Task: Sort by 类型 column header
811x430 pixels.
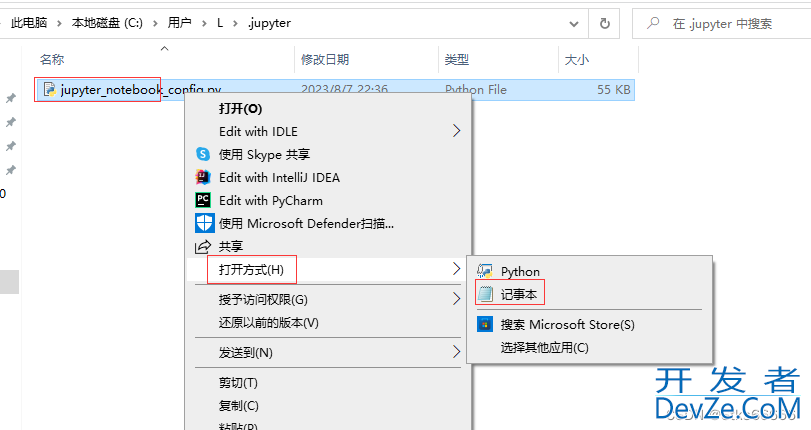Action: point(457,60)
